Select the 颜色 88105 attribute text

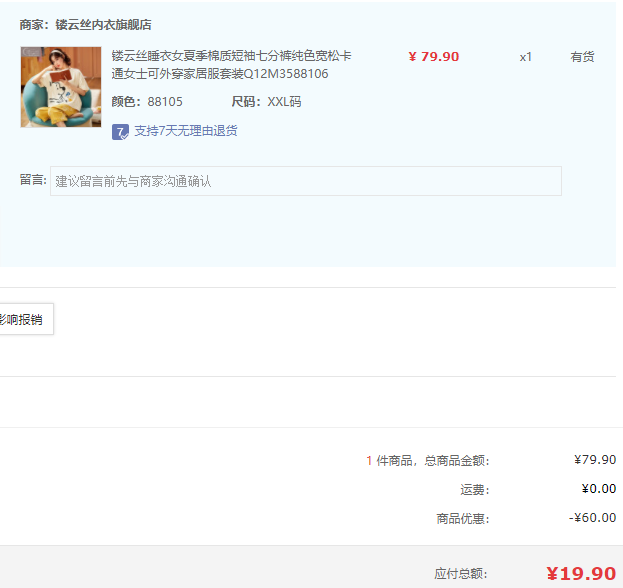point(147,102)
